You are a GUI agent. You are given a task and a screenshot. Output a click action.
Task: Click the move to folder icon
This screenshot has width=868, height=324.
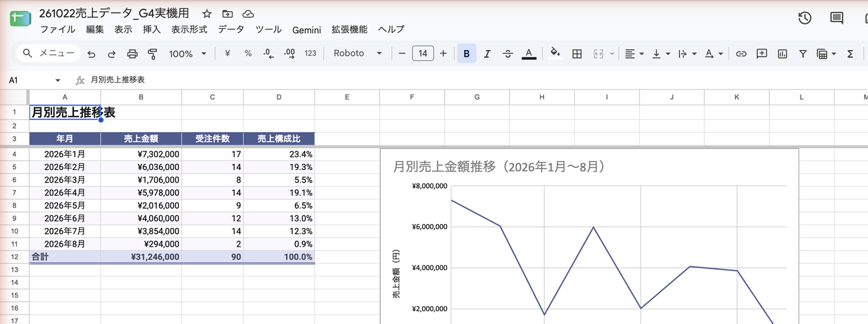228,14
